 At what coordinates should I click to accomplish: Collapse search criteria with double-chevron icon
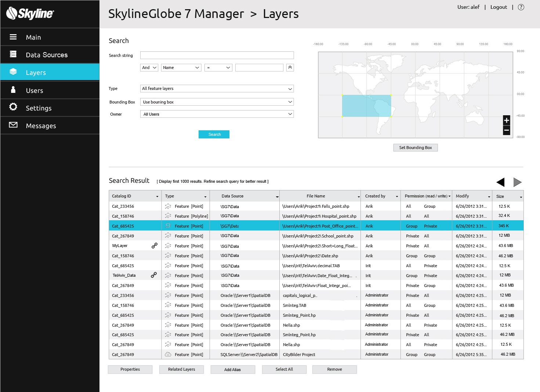[x=290, y=68]
